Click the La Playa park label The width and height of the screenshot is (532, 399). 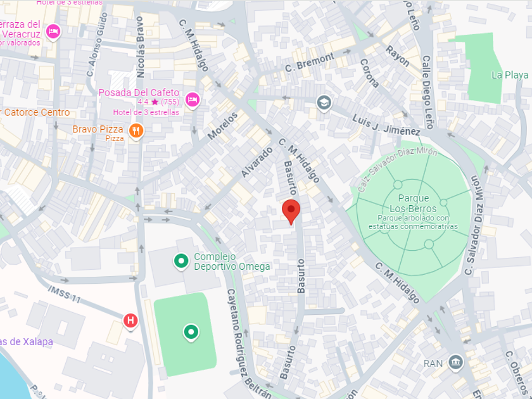tap(510, 75)
